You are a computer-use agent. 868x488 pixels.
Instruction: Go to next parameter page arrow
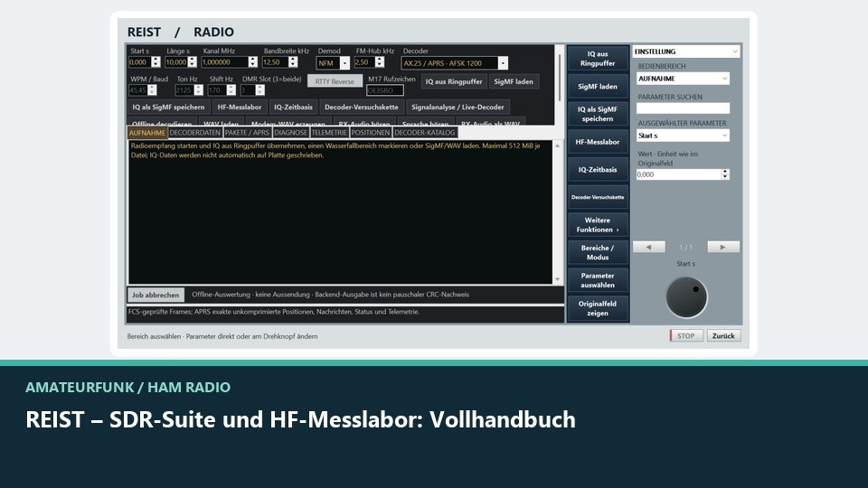click(x=723, y=248)
